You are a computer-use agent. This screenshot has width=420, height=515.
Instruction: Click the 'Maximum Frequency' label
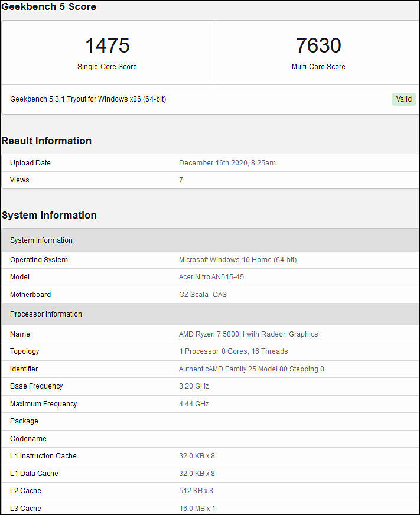coord(43,403)
